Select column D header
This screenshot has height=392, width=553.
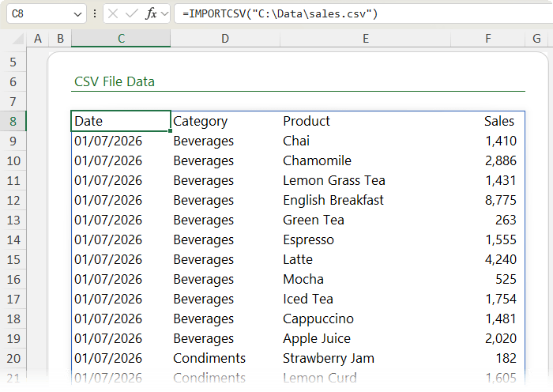225,39
